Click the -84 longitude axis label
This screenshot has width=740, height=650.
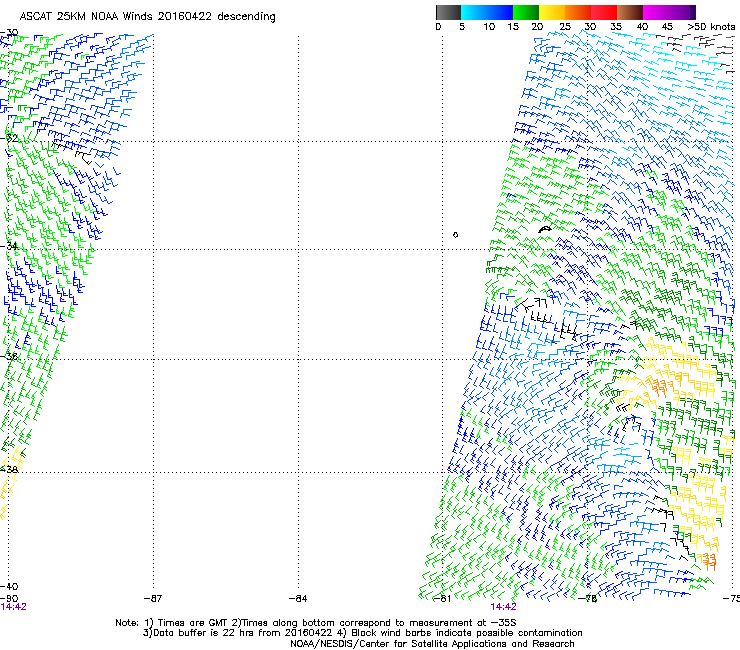point(298,599)
